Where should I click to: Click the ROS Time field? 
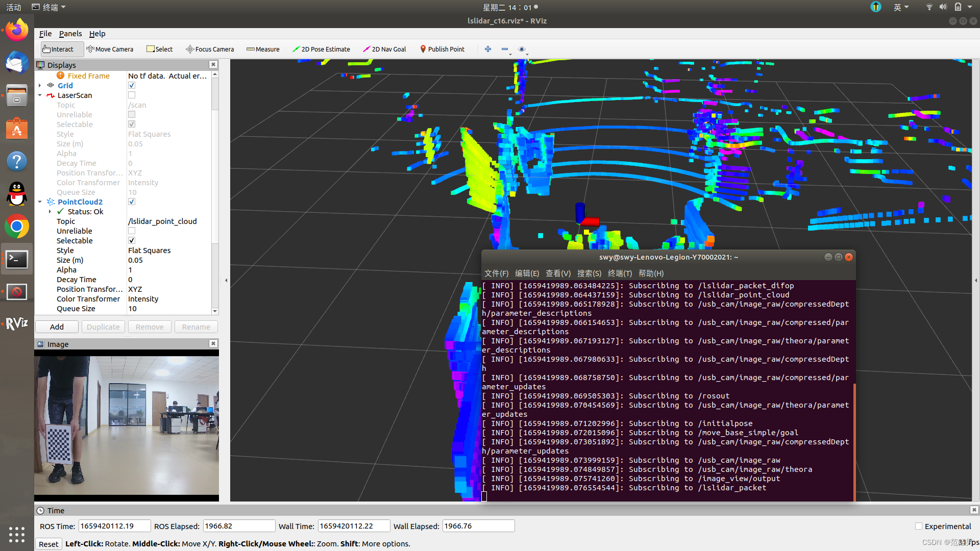[114, 526]
